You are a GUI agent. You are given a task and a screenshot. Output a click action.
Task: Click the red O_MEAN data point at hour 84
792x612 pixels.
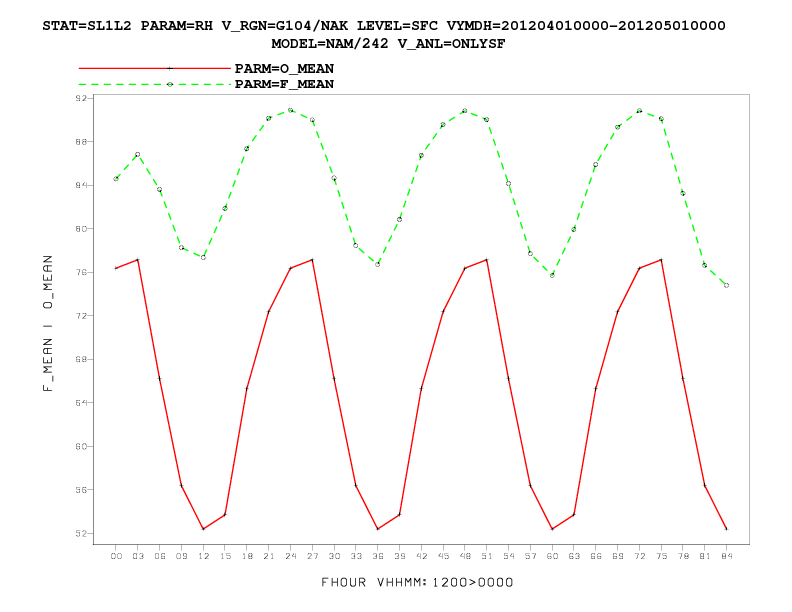(726, 529)
